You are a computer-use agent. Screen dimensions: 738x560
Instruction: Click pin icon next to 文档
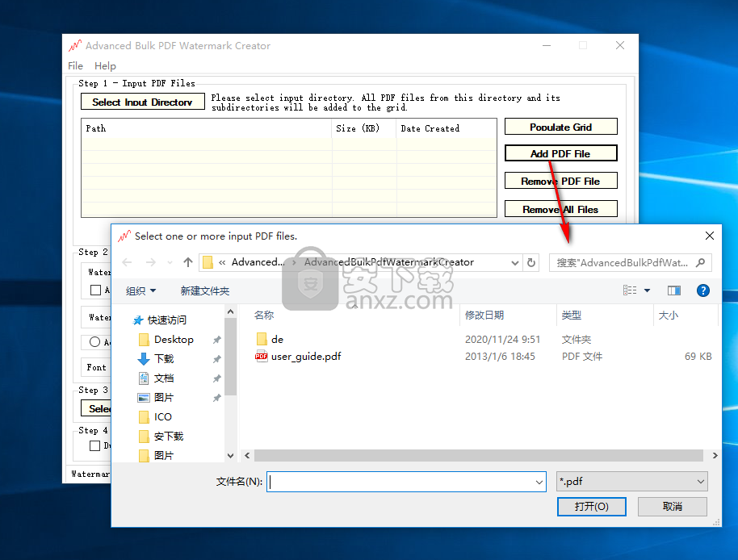tap(216, 378)
